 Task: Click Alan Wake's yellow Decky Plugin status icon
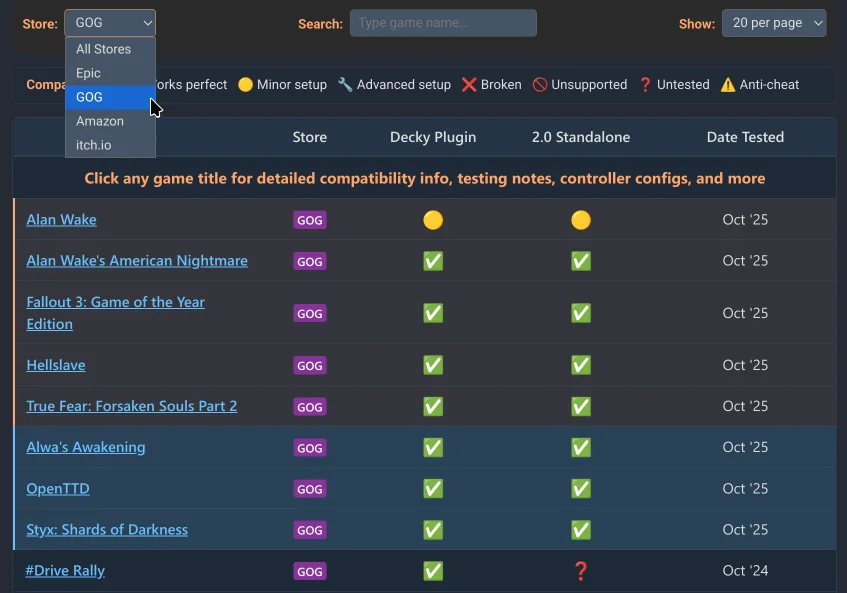(x=433, y=220)
